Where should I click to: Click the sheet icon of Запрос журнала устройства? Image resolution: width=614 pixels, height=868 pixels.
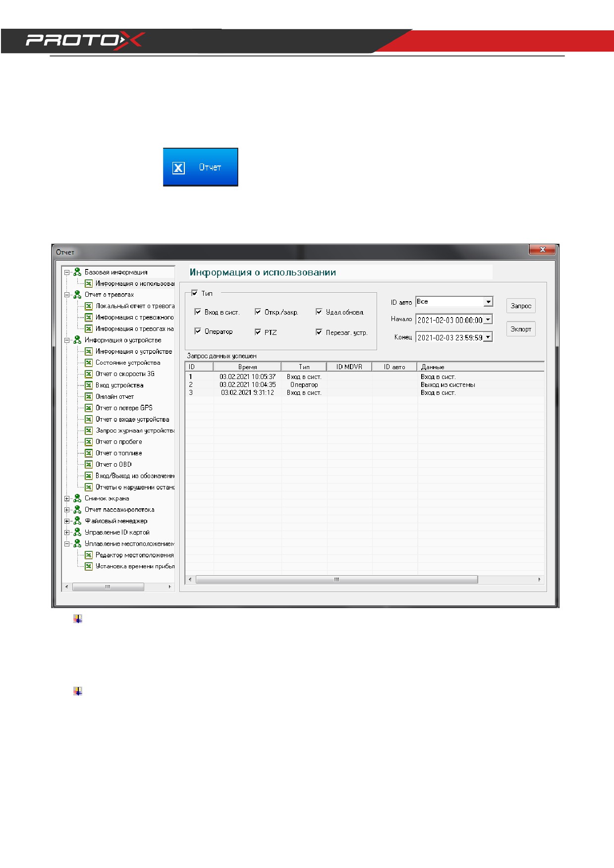click(x=89, y=431)
